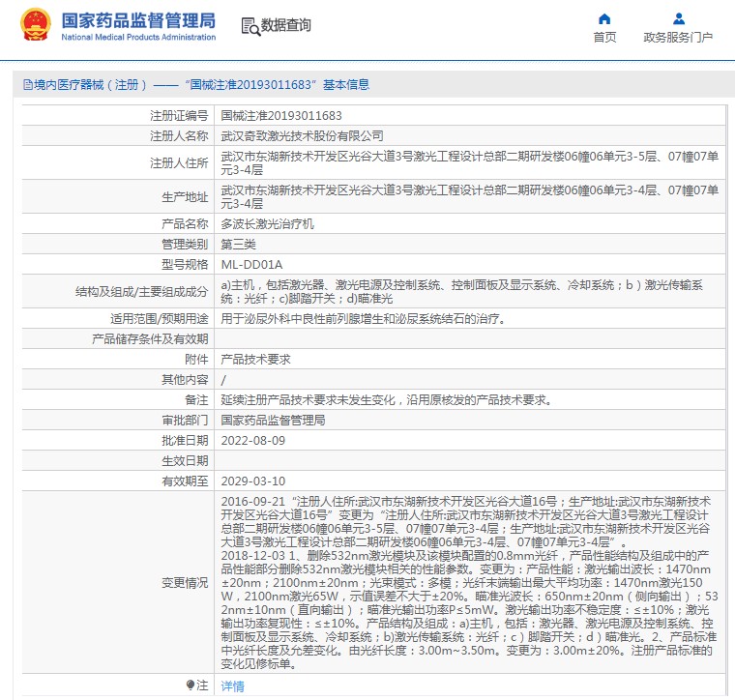735x700 pixels.
Task: Click the 结构及组成/主要组成成分 label
Action: pyautogui.click(x=141, y=292)
